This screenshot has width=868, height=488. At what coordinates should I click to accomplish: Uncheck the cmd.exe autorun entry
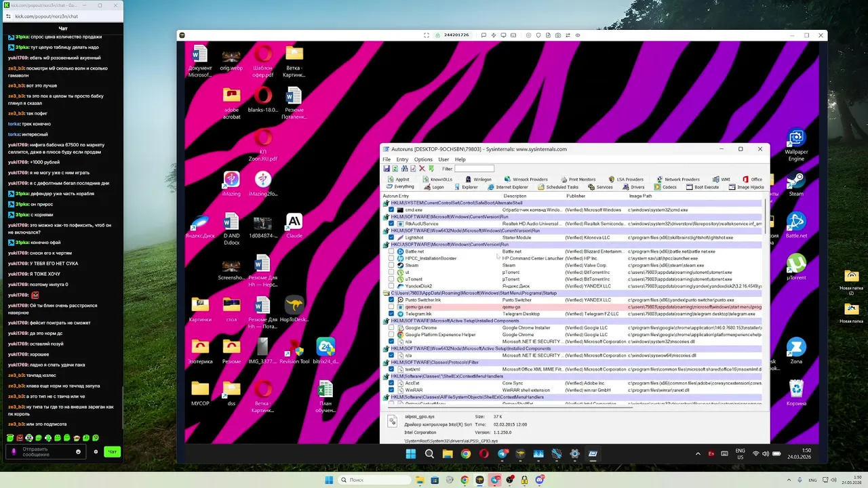(x=391, y=210)
